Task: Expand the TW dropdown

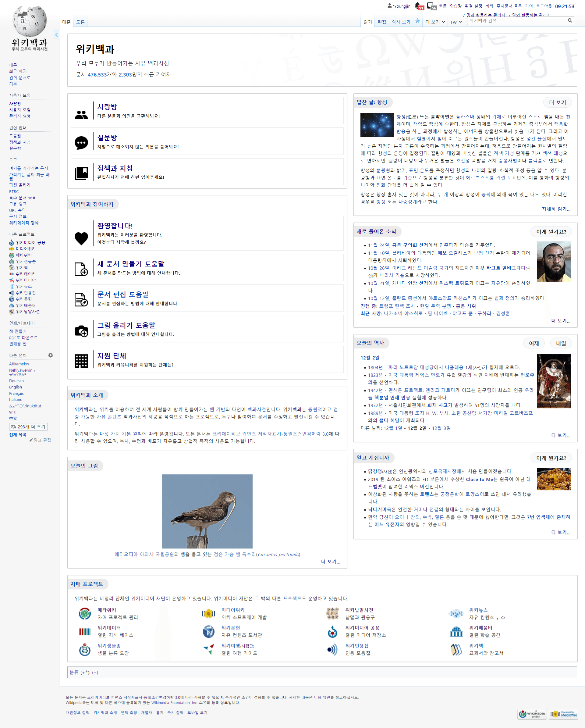Action: point(456,21)
